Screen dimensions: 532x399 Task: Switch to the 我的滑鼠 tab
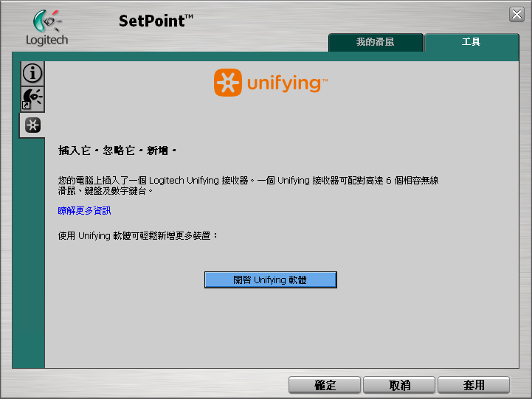[x=376, y=42]
